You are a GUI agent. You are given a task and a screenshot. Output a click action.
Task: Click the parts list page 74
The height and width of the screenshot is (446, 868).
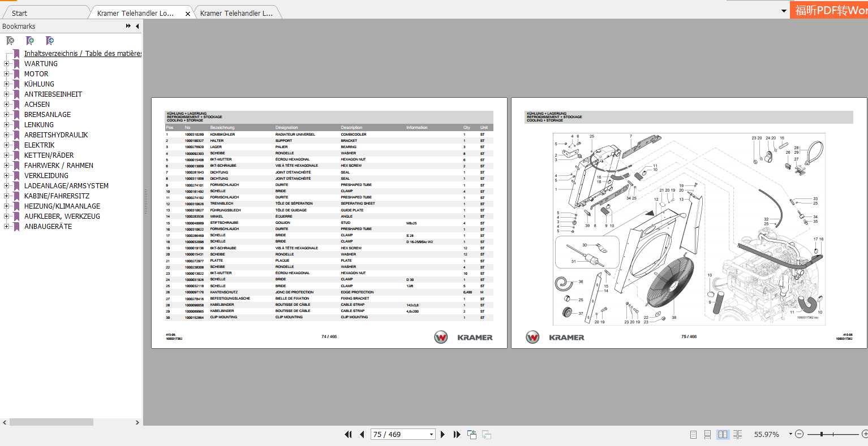(329, 223)
